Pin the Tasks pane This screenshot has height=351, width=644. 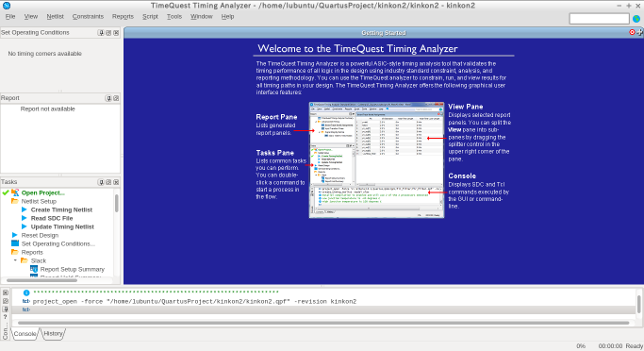101,182
